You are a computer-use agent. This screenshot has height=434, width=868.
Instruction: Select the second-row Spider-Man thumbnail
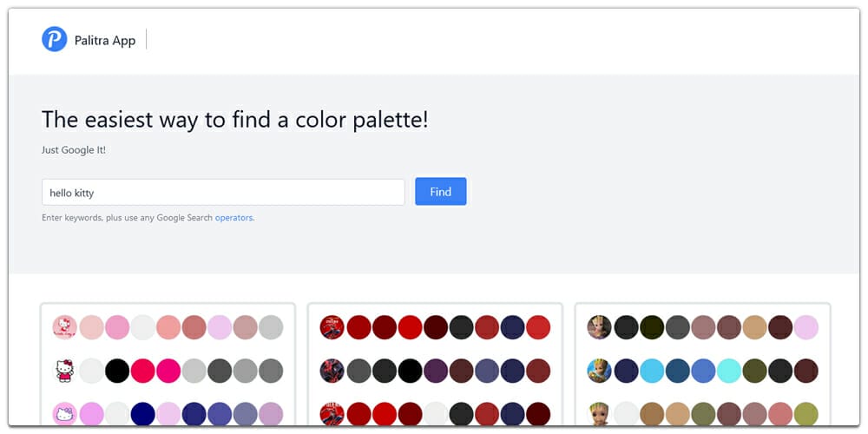click(332, 371)
